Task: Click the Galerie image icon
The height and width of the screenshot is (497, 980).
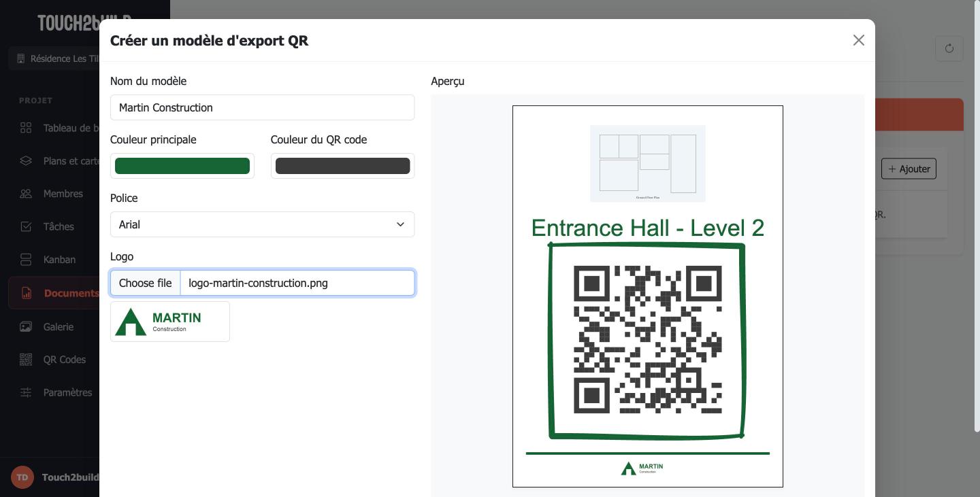Action: [26, 326]
